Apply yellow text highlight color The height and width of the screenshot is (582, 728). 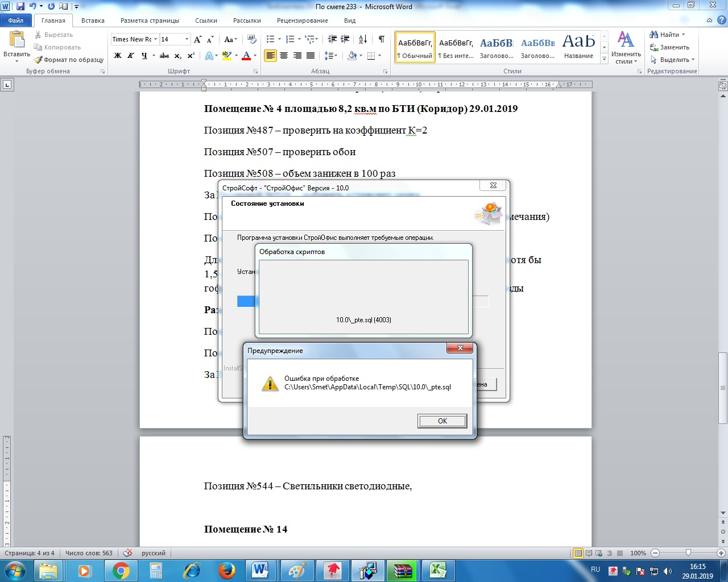coord(226,56)
